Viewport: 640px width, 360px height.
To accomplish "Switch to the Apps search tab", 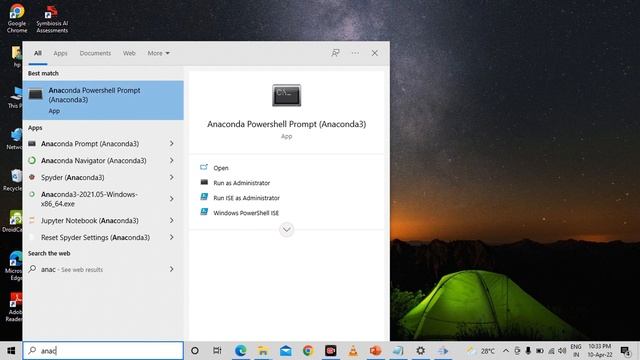I will click(60, 53).
